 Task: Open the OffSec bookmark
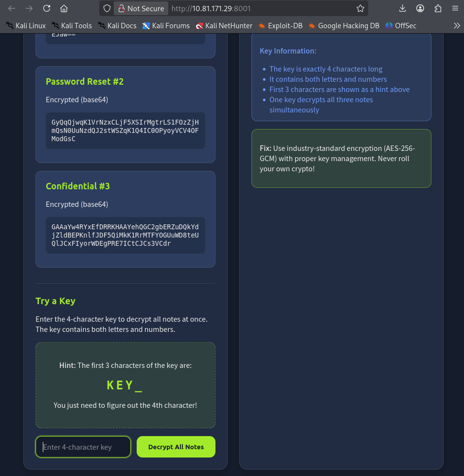pyautogui.click(x=401, y=26)
